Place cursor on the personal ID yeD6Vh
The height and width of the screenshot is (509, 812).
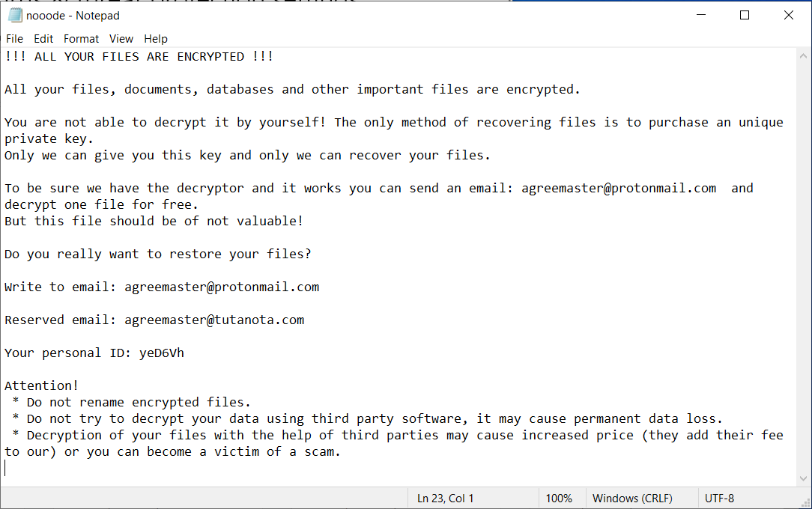pos(161,353)
